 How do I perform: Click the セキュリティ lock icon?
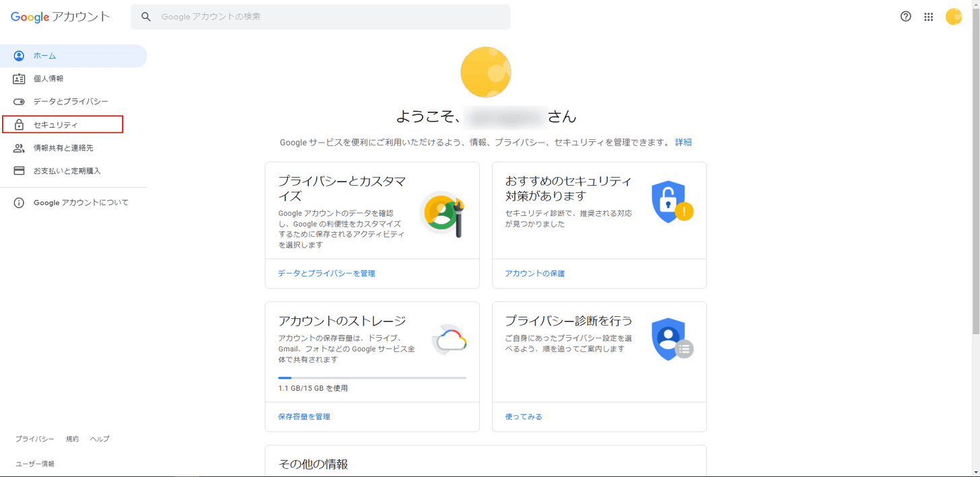tap(19, 125)
